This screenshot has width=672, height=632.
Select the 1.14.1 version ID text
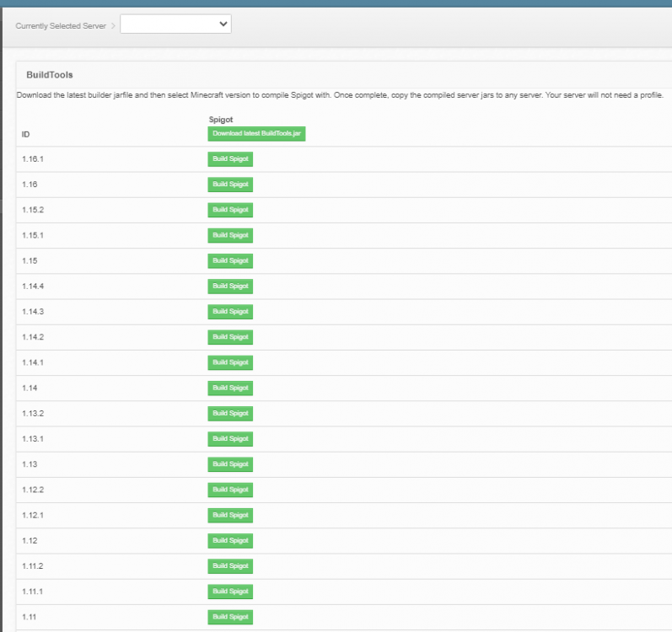pyautogui.click(x=33, y=362)
